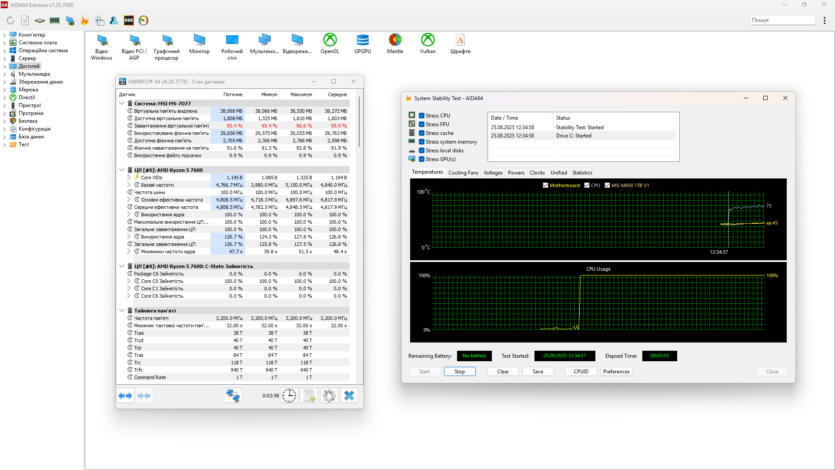Click HWiNFO network computers icon

(233, 395)
